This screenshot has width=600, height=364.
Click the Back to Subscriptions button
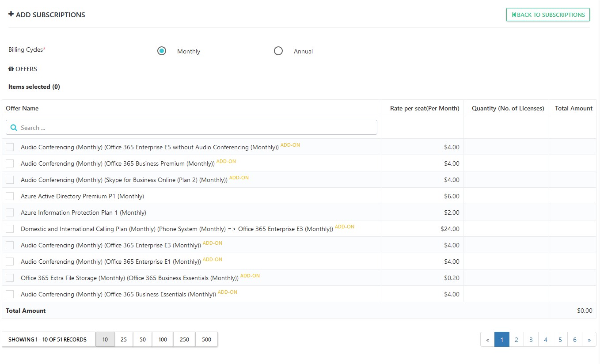pyautogui.click(x=548, y=15)
